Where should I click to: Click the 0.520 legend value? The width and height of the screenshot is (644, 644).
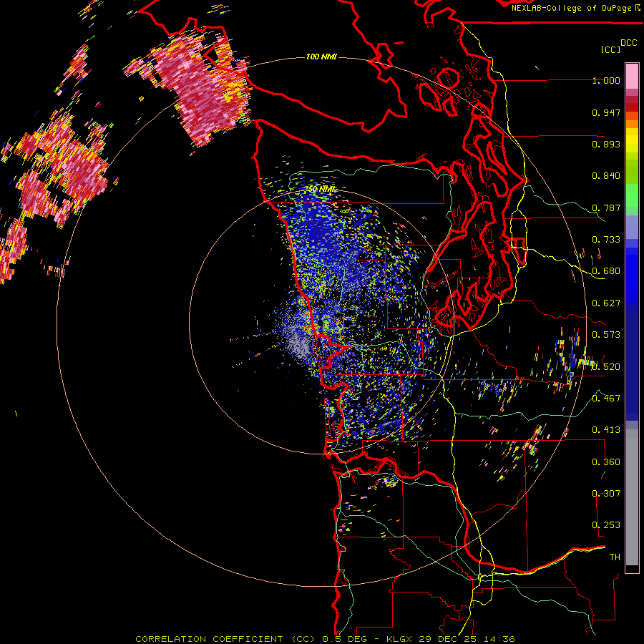pos(606,367)
